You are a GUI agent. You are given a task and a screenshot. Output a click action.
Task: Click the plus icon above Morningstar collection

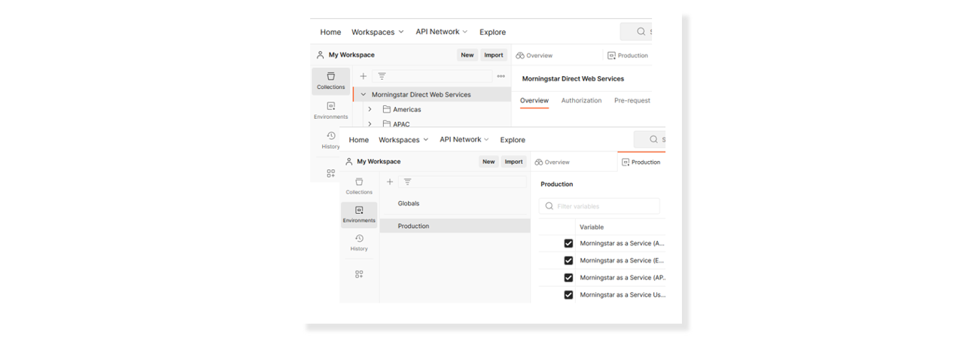click(363, 76)
